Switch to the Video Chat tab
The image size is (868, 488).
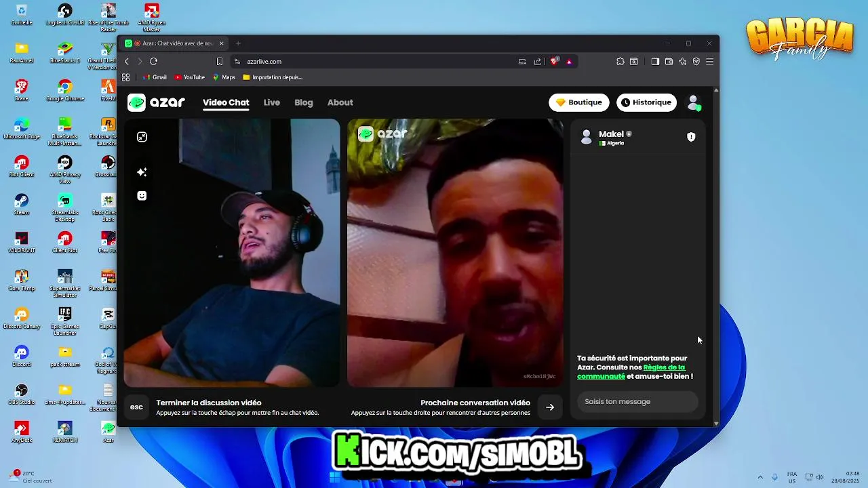tap(226, 102)
